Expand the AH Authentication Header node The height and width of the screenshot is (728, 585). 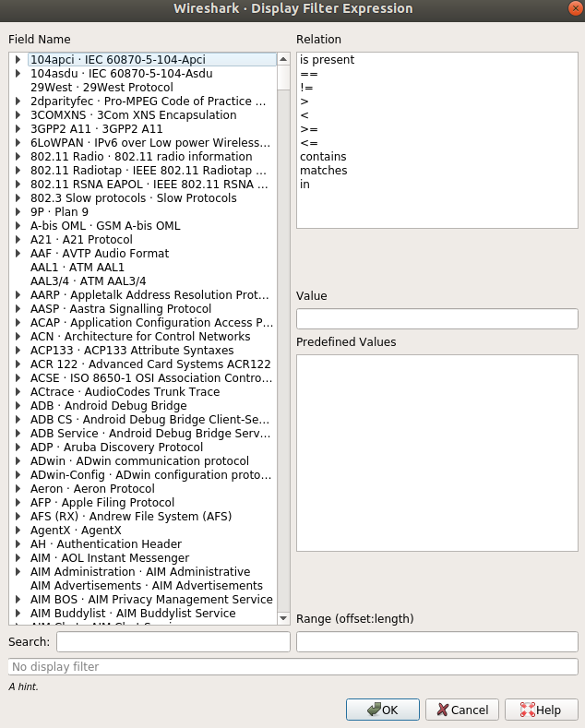[x=18, y=543]
